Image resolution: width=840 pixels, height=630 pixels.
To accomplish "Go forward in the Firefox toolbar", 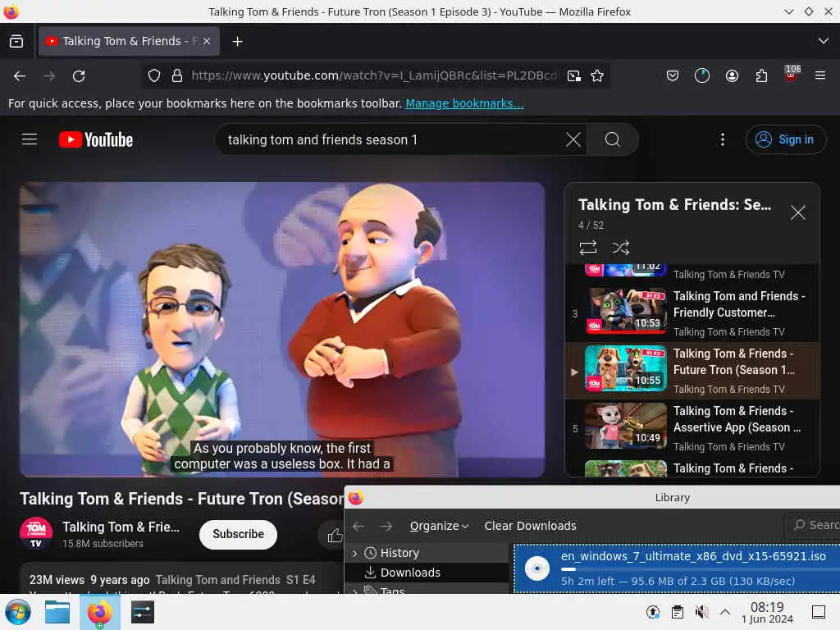I will 49,76.
